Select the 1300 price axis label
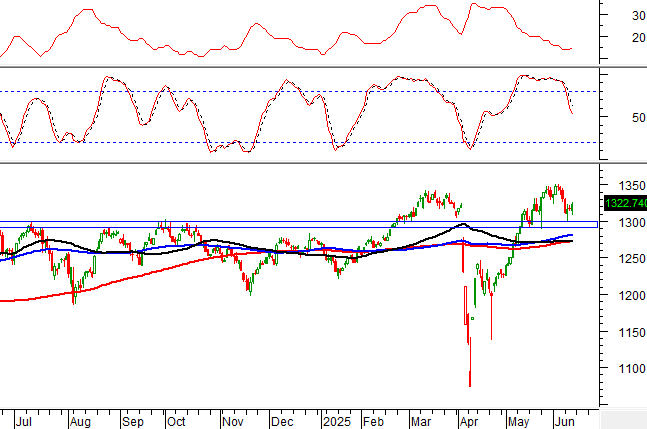The height and width of the screenshot is (429, 647). click(x=632, y=223)
